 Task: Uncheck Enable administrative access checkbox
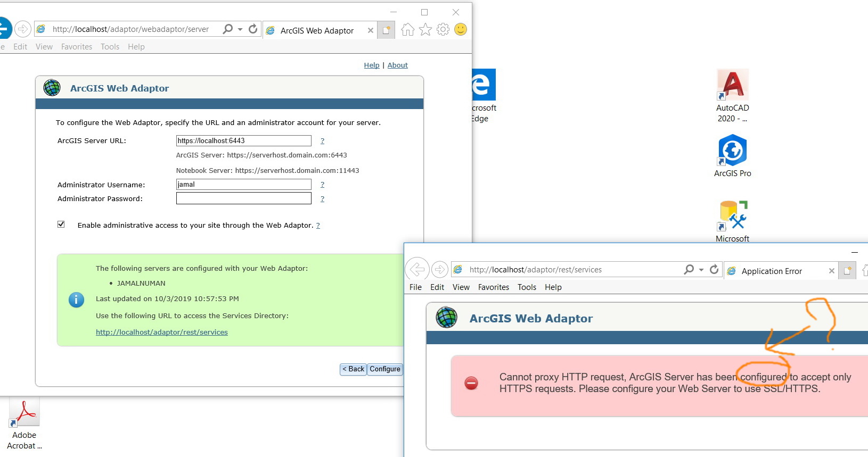(61, 225)
